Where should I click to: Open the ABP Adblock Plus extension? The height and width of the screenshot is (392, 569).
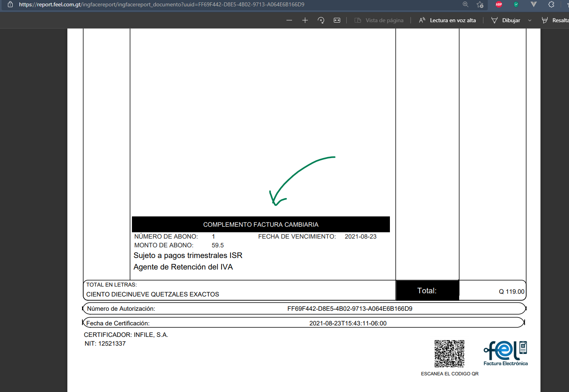pos(499,4)
